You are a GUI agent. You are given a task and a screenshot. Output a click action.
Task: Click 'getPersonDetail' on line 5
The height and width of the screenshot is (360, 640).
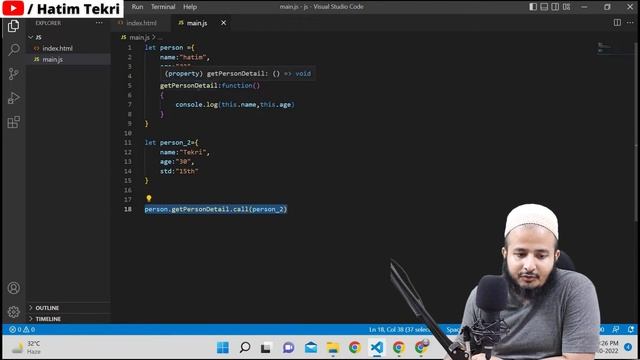point(189,86)
